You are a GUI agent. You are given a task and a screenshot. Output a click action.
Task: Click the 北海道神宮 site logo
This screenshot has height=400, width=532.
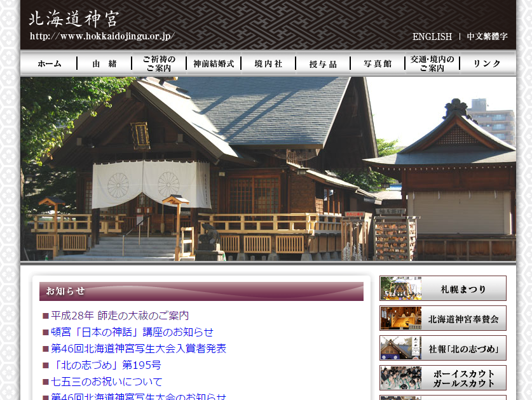(74, 18)
